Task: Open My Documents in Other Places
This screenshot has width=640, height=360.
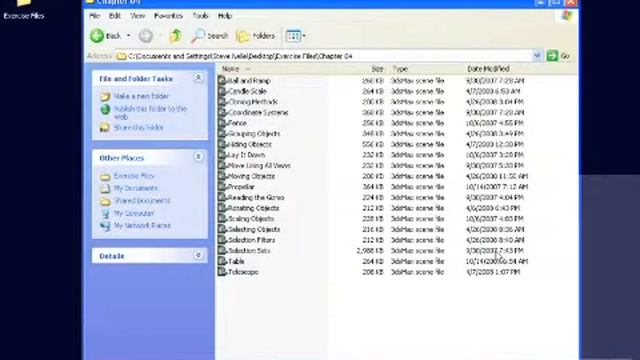Action: (x=136, y=188)
